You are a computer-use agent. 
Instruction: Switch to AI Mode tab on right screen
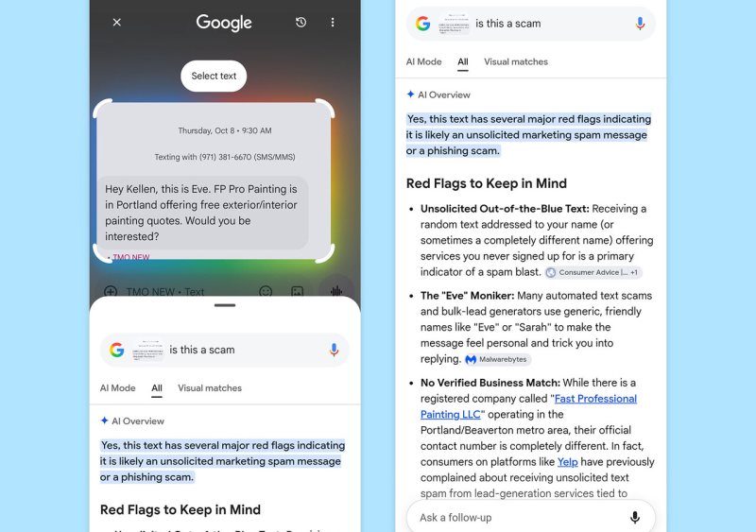coord(423,61)
